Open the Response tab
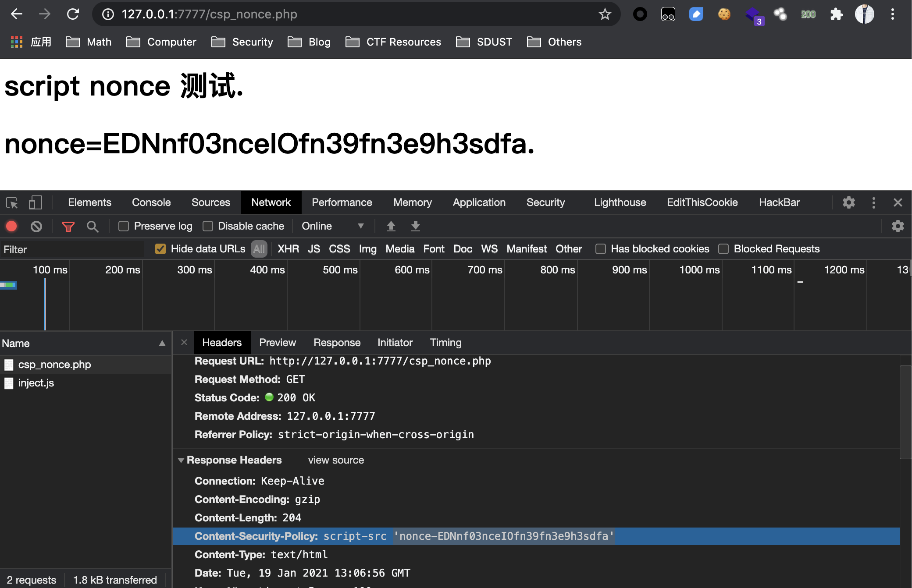The image size is (912, 588). [x=337, y=343]
